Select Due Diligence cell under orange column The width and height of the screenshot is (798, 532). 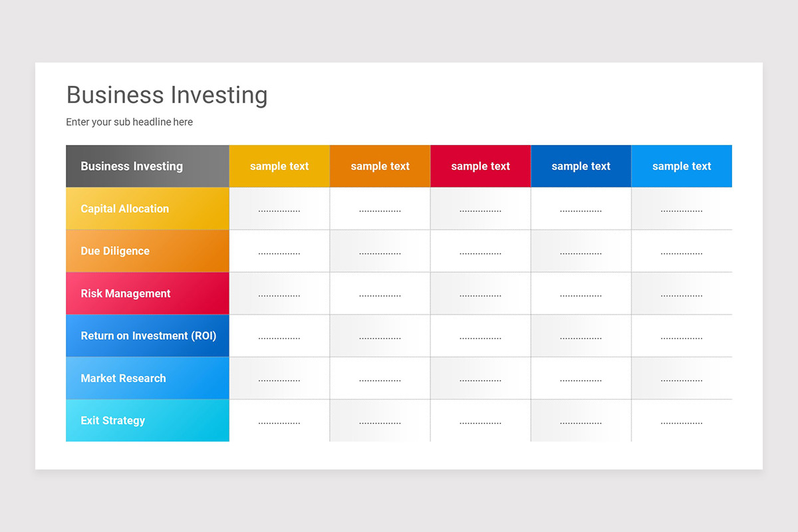point(380,251)
